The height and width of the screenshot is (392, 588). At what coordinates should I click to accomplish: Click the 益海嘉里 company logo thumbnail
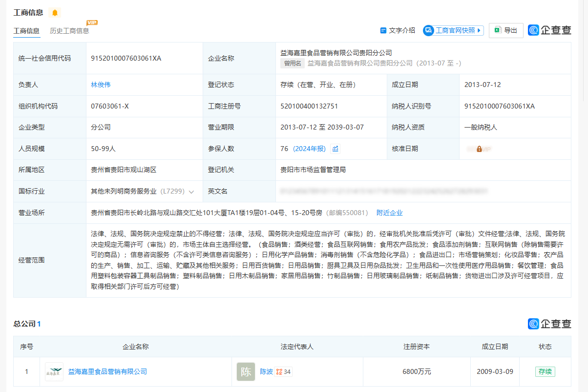54,371
